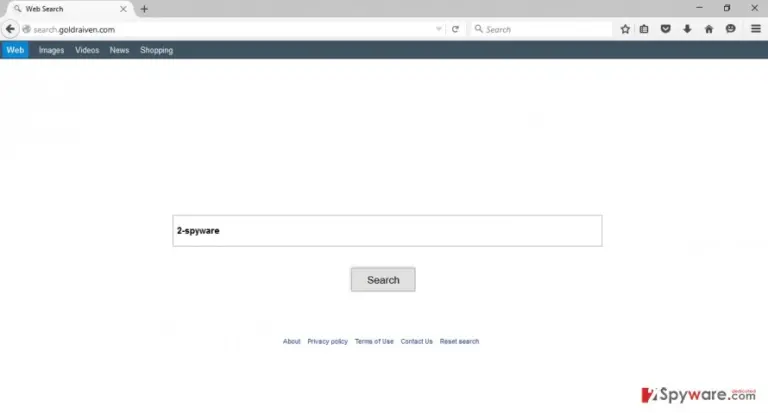Close the Web Search browser tab
Screen dimensions: 768x413
click(123, 9)
